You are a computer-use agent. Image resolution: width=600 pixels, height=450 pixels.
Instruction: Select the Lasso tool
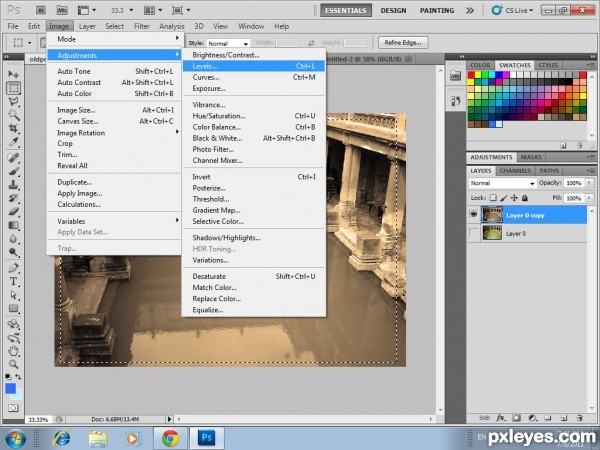click(13, 101)
